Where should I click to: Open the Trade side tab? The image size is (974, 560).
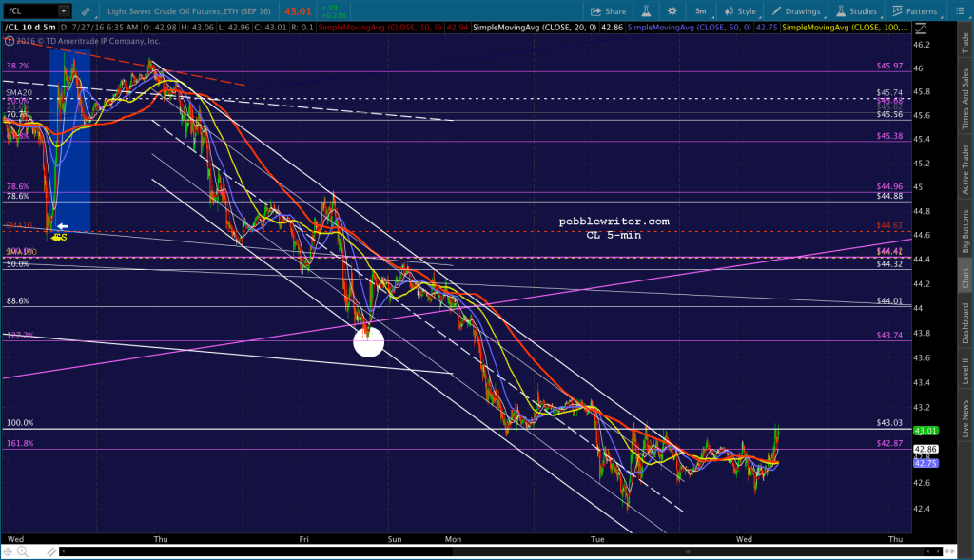[965, 42]
